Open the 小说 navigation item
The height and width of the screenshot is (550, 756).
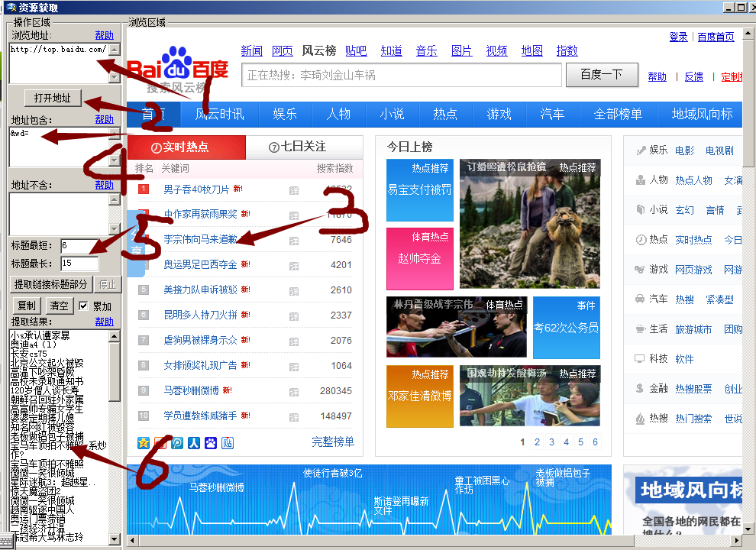coord(392,114)
